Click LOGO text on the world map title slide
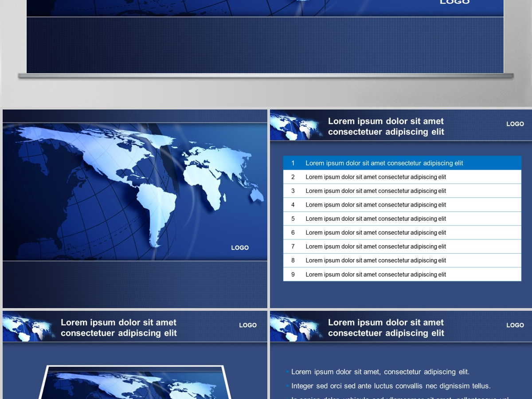 coord(240,248)
